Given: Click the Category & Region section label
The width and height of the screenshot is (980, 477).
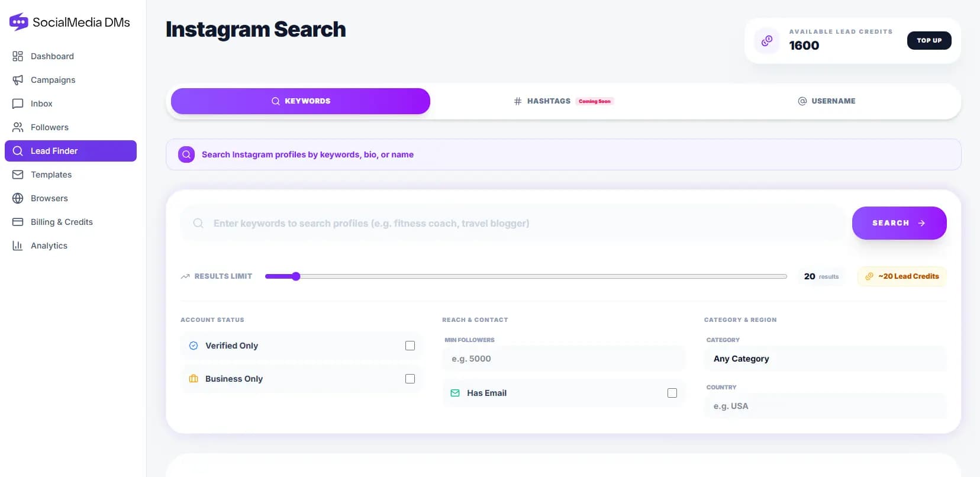Looking at the screenshot, I should 740,320.
